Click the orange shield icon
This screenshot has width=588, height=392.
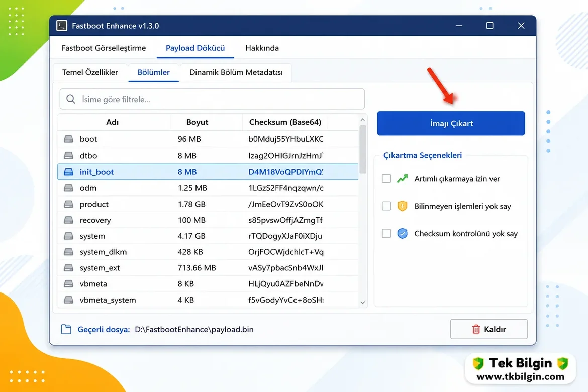[403, 206]
